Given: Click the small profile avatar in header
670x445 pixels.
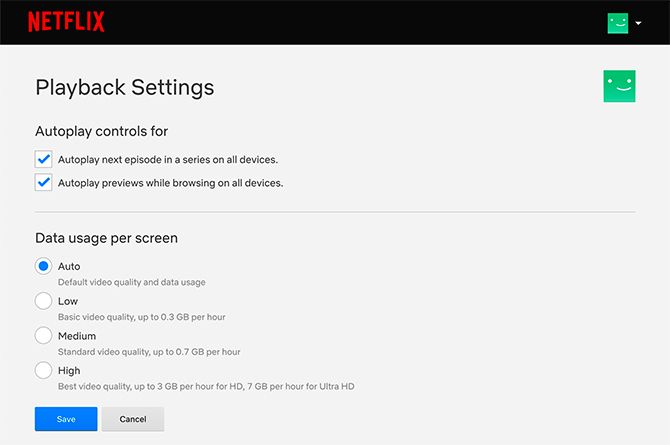Looking at the screenshot, I should [x=618, y=22].
